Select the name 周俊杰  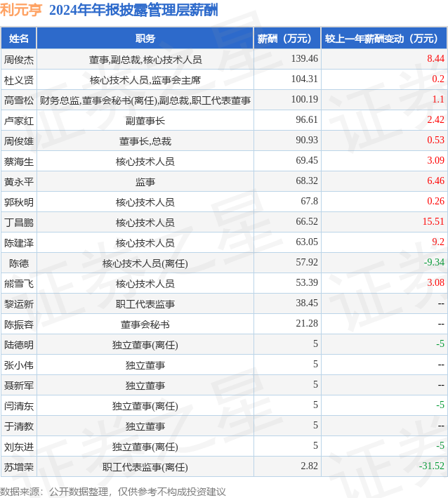tap(19, 60)
